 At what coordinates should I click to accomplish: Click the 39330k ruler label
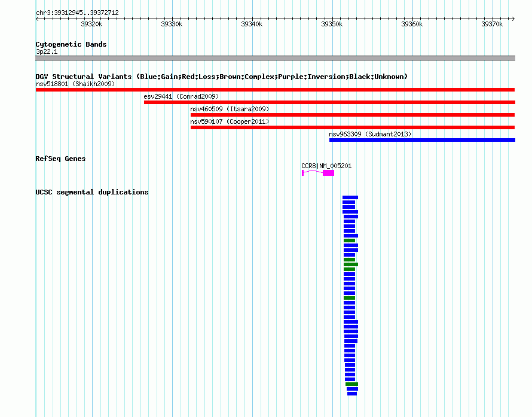(172, 24)
